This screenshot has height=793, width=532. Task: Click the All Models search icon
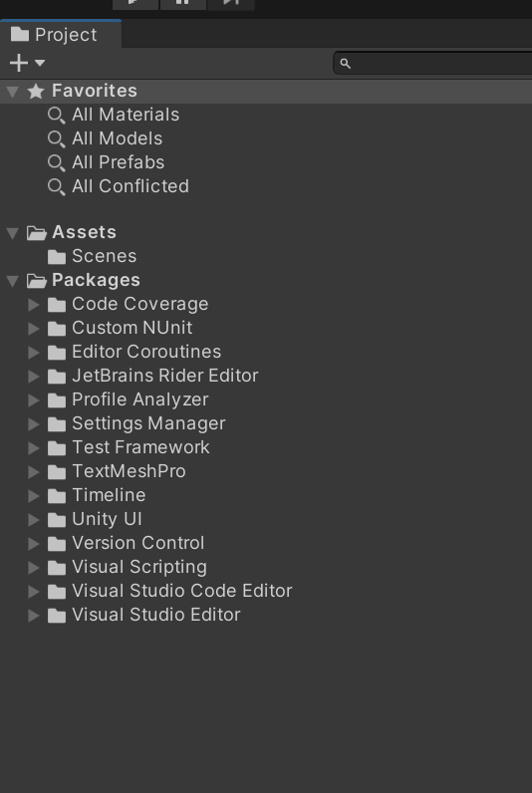click(x=56, y=139)
